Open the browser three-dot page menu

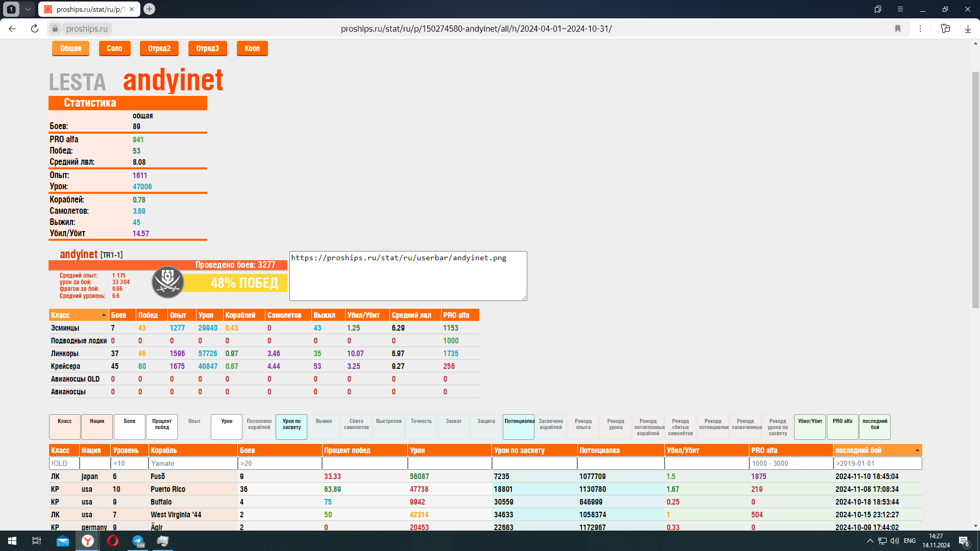920,29
